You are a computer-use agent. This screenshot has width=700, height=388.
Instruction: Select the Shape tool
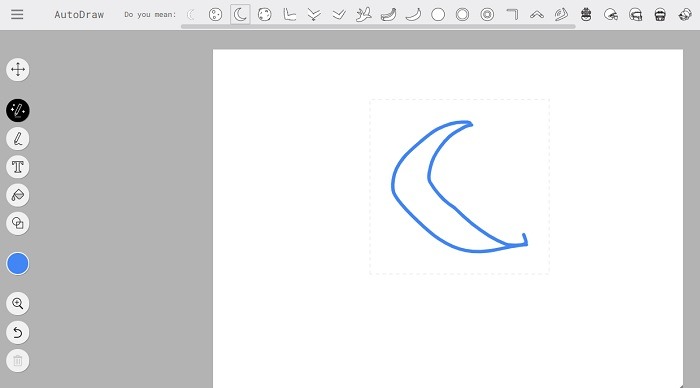coord(18,223)
